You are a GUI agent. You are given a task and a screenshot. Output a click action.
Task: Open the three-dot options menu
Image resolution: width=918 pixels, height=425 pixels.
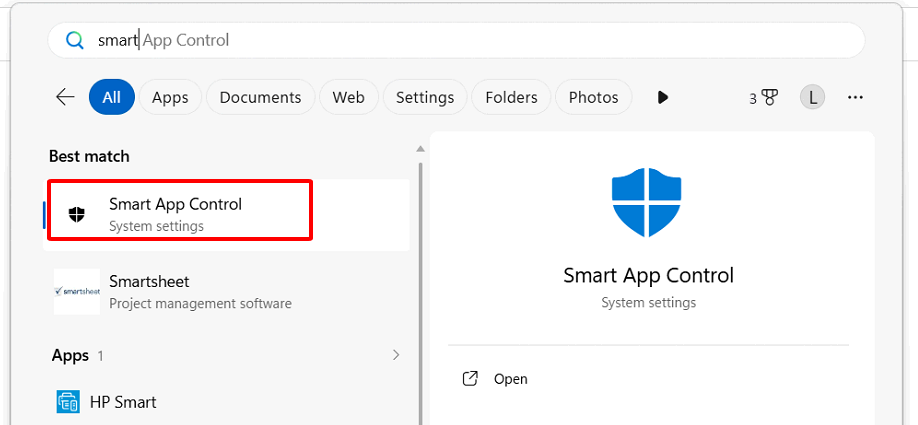tap(855, 97)
